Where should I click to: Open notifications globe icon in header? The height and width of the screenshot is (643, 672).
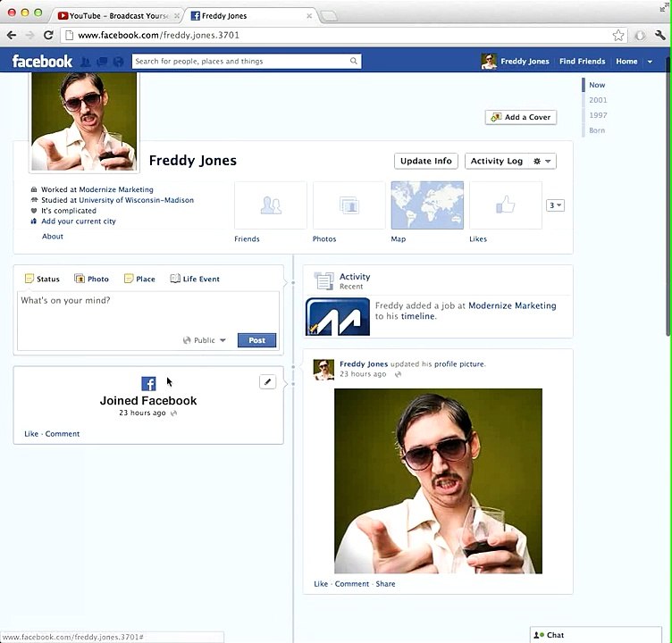pyautogui.click(x=118, y=62)
